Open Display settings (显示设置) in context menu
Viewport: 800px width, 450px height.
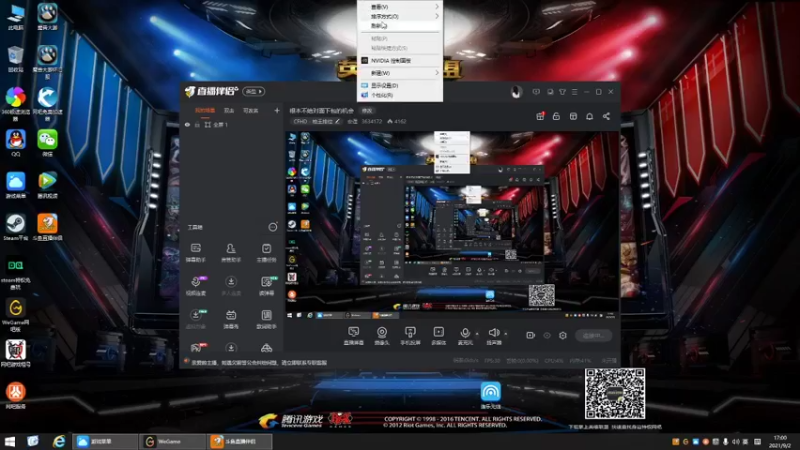(399, 85)
